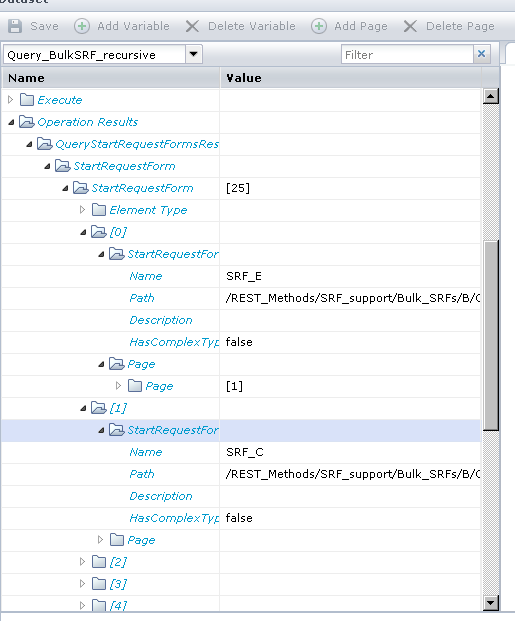Click Description field under [1]
Image resolution: width=515 pixels, height=621 pixels.
point(161,496)
